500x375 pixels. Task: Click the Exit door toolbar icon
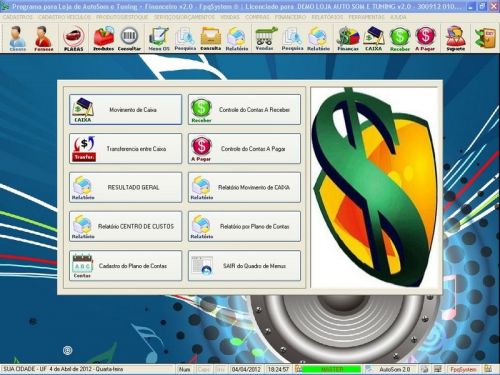(x=485, y=38)
